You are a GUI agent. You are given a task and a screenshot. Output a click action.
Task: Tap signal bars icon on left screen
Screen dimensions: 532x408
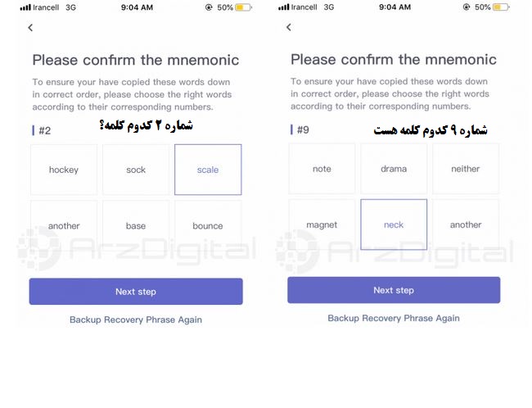[x=25, y=7]
